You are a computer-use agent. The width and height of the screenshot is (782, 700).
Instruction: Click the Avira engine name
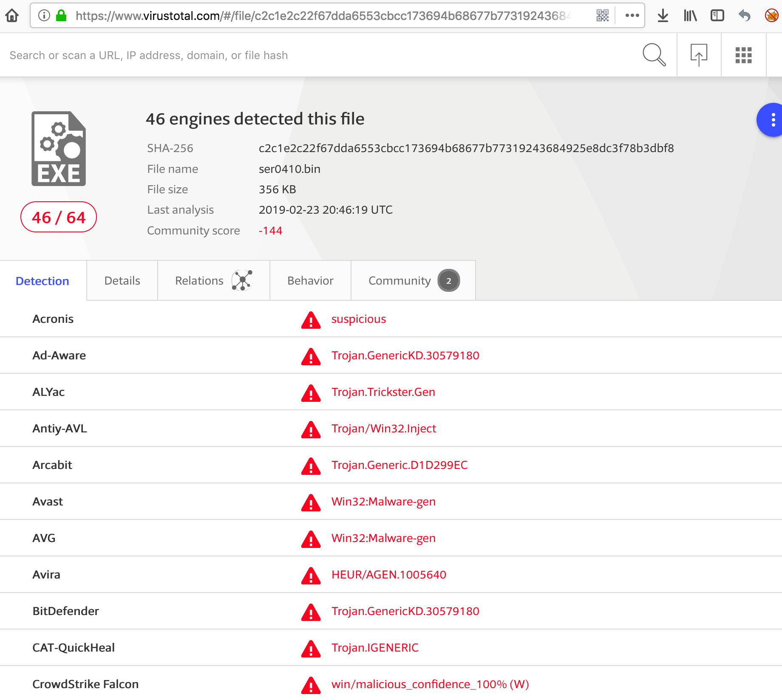point(46,574)
